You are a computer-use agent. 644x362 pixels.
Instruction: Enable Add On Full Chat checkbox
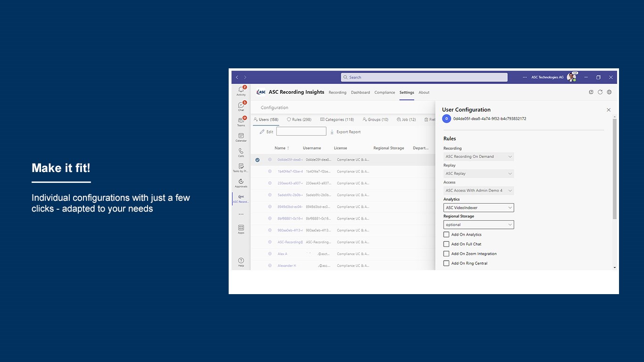(446, 244)
